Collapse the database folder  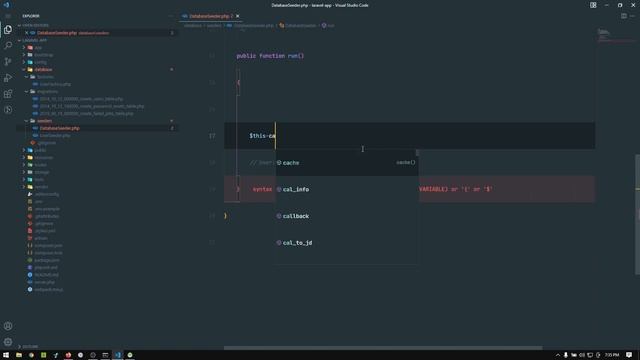[x=43, y=69]
